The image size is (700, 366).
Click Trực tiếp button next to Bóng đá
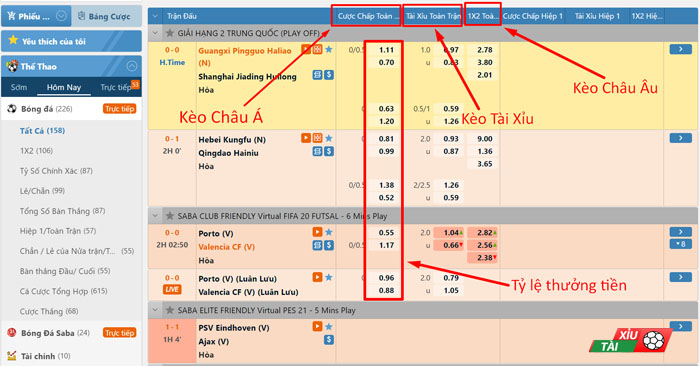pos(119,108)
